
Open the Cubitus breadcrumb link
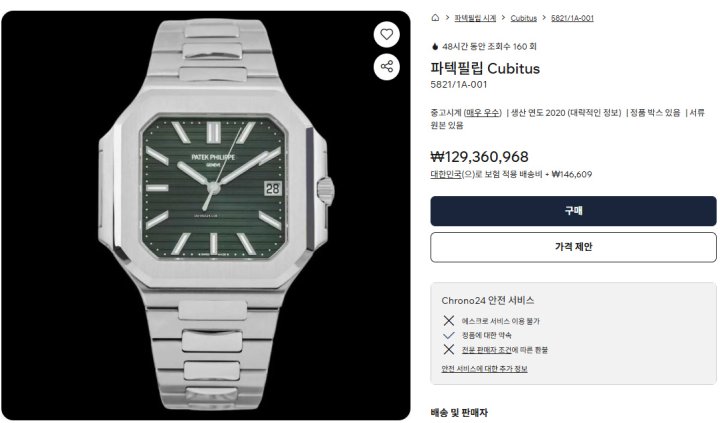(523, 18)
